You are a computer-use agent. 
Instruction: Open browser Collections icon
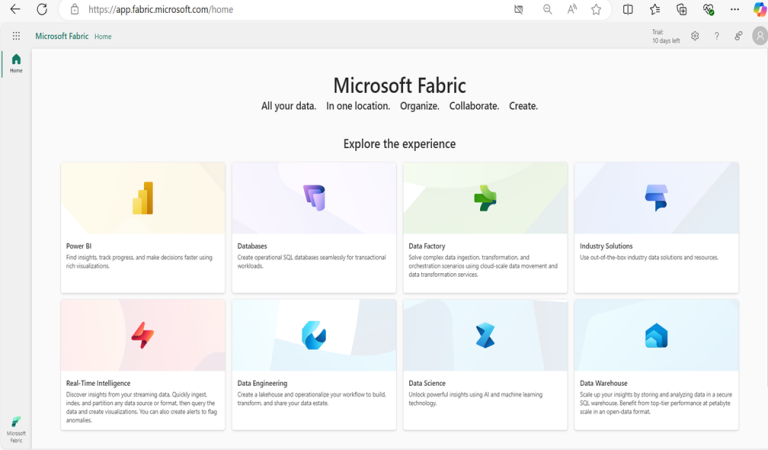click(x=681, y=9)
